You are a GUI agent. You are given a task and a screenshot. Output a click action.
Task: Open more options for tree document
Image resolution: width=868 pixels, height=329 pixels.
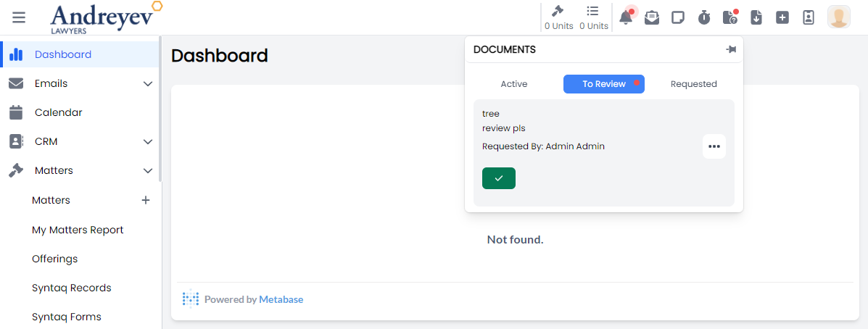click(714, 146)
